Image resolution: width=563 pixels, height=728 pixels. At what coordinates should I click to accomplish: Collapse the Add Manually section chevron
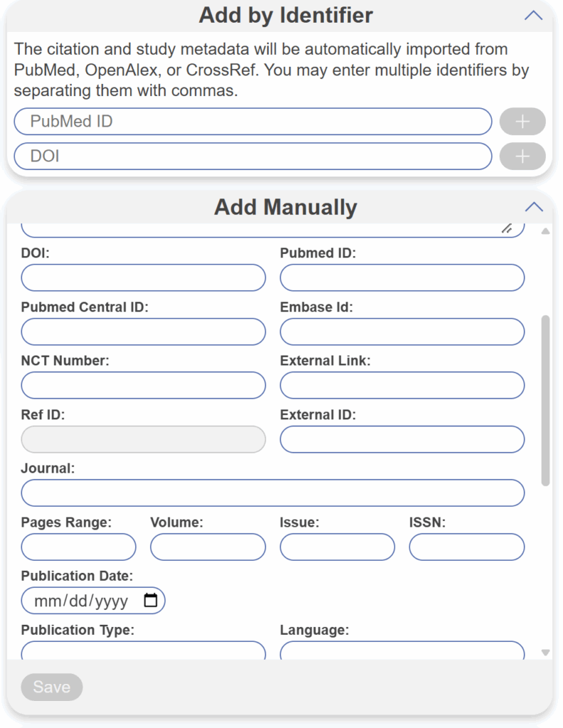pyautogui.click(x=535, y=206)
